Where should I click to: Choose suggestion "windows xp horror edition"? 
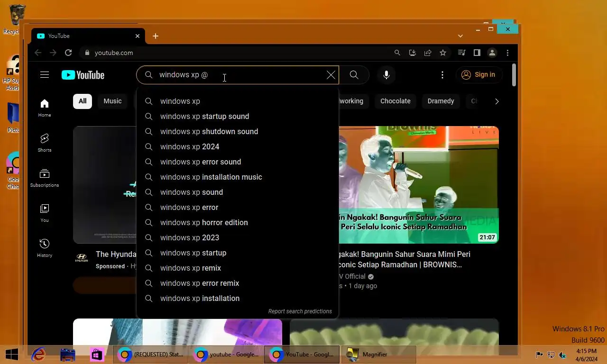[x=238, y=222]
